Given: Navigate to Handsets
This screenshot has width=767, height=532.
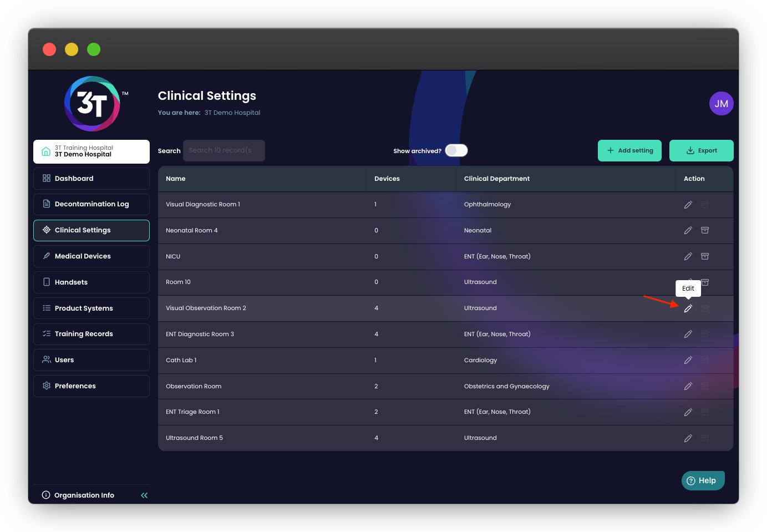Looking at the screenshot, I should 92,282.
